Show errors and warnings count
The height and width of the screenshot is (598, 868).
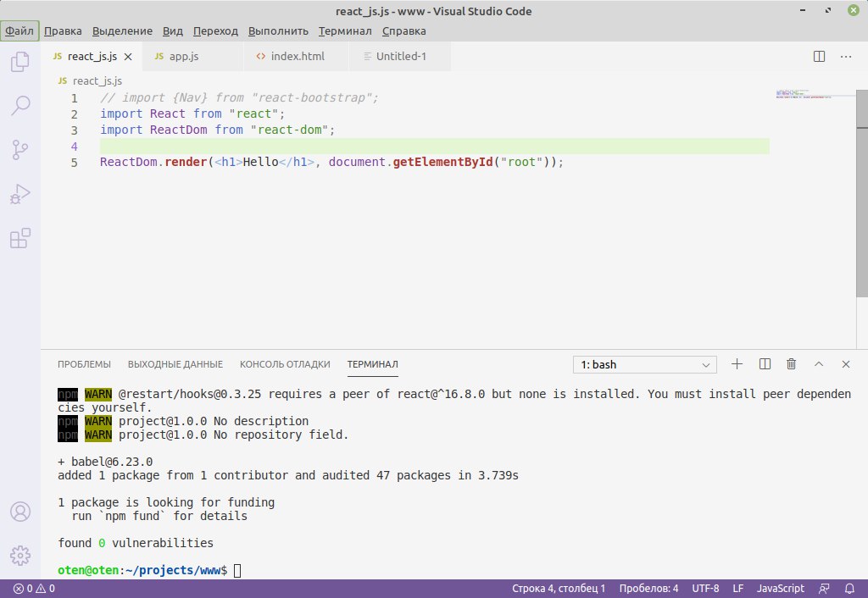(34, 589)
